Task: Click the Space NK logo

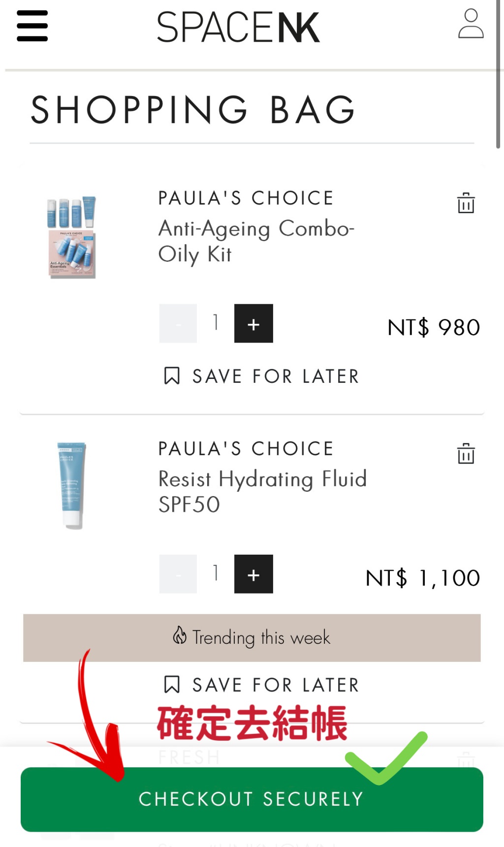Action: click(238, 27)
